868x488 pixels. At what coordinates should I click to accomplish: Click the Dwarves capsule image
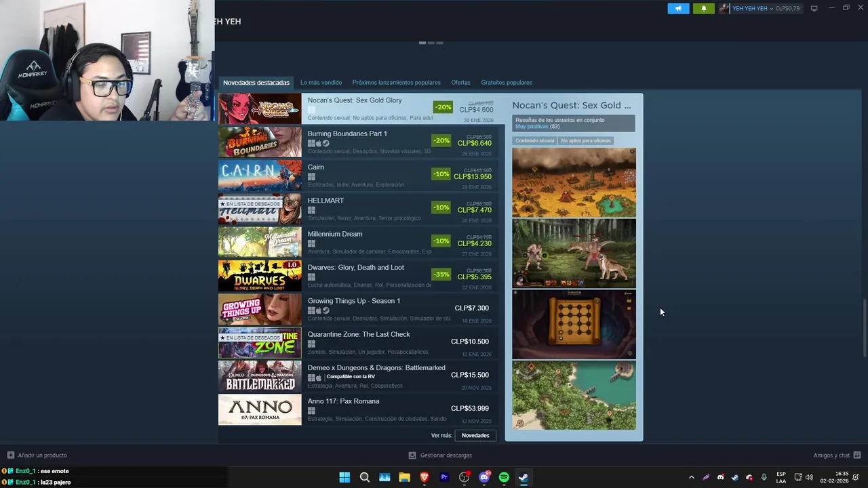260,276
